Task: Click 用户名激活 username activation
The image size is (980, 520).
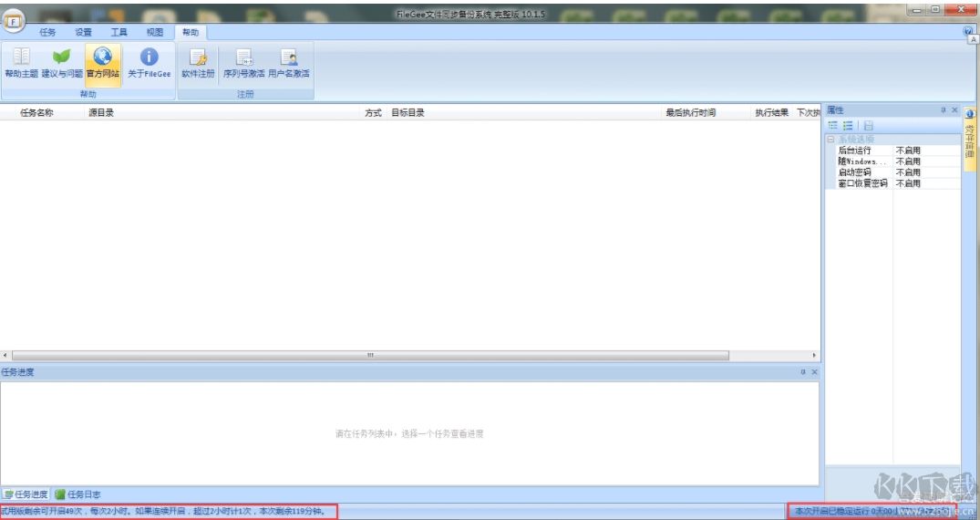Action: 289,63
